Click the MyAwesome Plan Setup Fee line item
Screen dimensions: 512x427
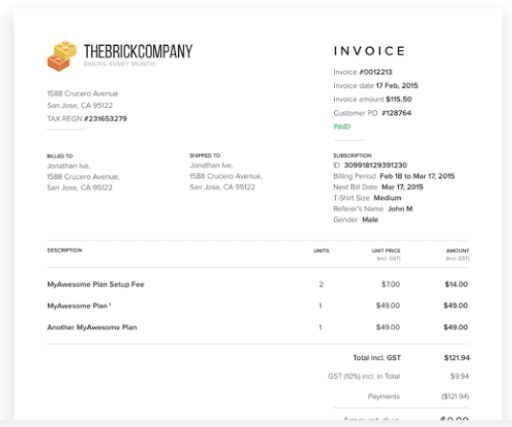point(96,284)
